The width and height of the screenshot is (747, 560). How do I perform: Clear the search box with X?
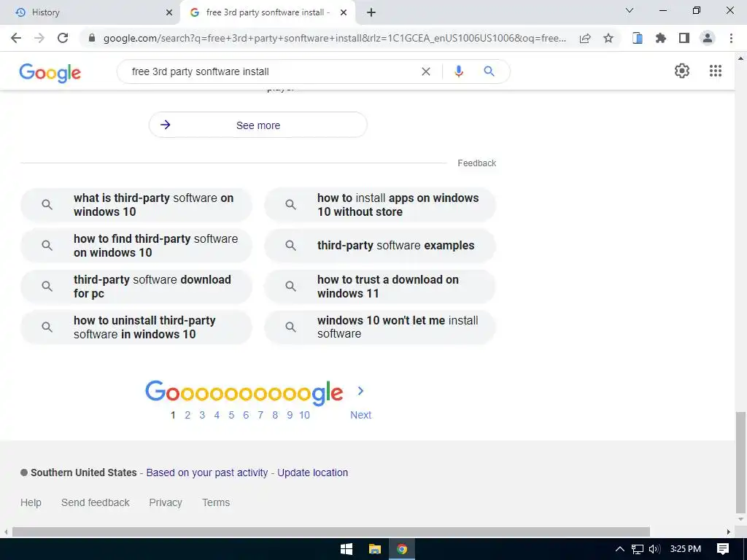(x=426, y=71)
